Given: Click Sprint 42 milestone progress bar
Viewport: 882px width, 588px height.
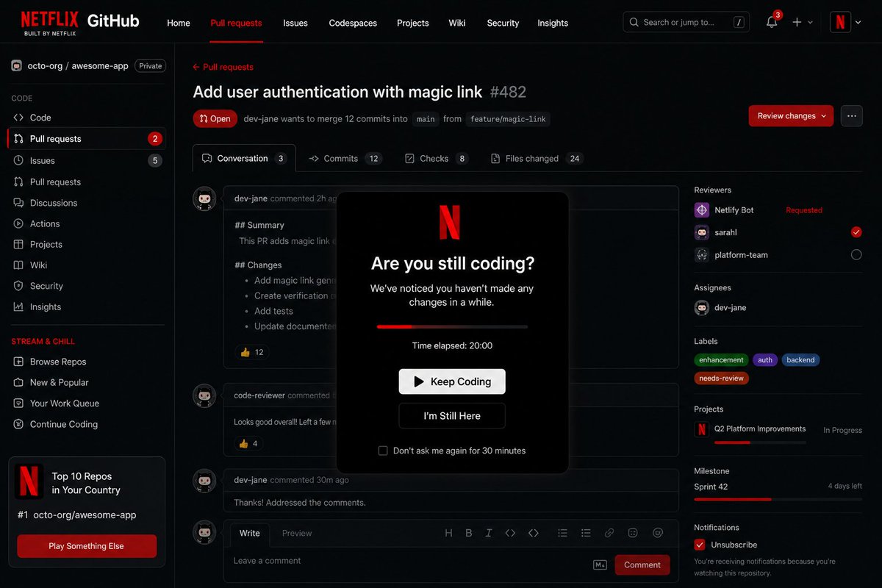Looking at the screenshot, I should [778, 499].
